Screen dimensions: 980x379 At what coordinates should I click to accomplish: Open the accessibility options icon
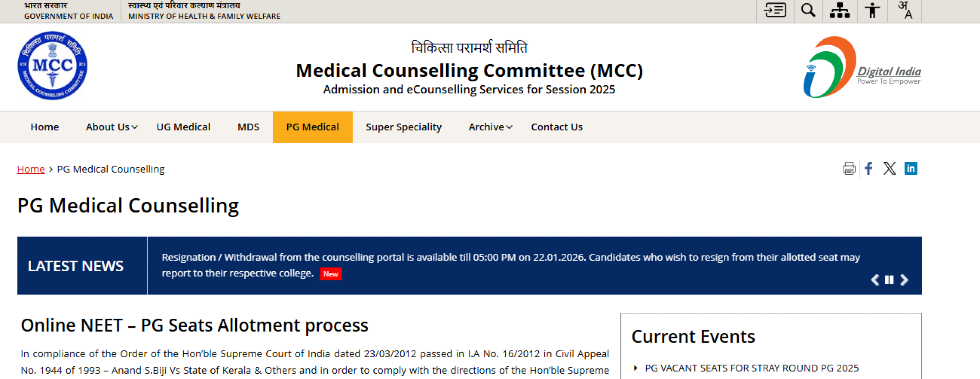[872, 11]
